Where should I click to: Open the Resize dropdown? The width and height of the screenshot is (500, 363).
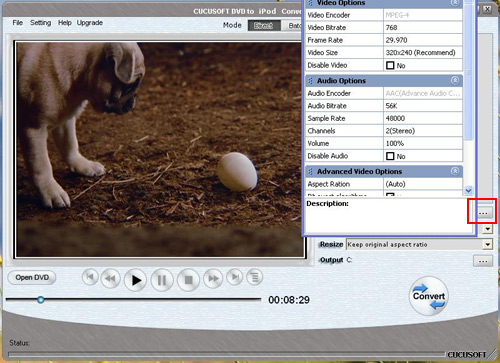coord(488,245)
